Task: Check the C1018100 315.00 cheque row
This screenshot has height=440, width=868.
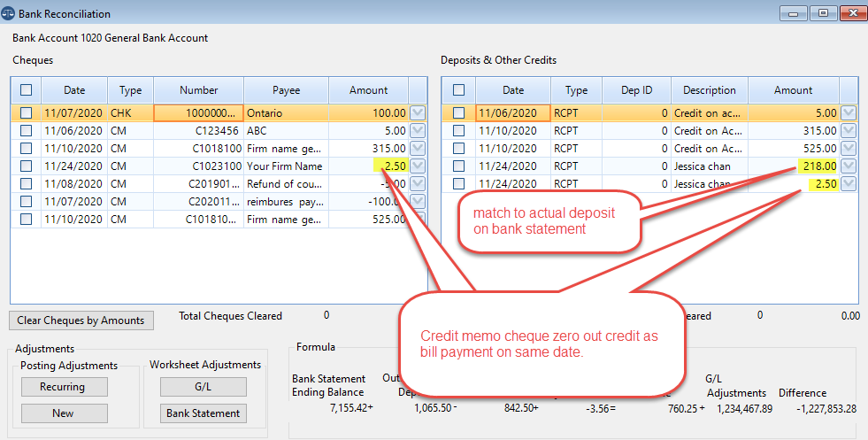Action: (x=26, y=149)
